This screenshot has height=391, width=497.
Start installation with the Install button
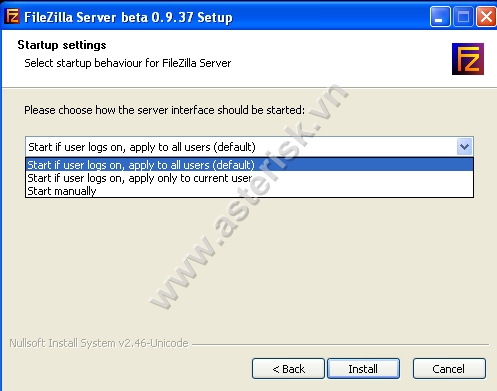(x=363, y=369)
